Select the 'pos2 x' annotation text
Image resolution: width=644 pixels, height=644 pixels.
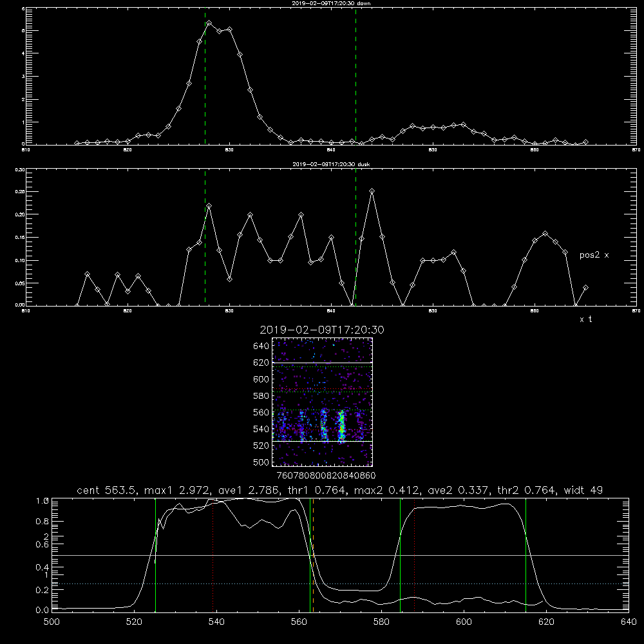click(x=594, y=255)
